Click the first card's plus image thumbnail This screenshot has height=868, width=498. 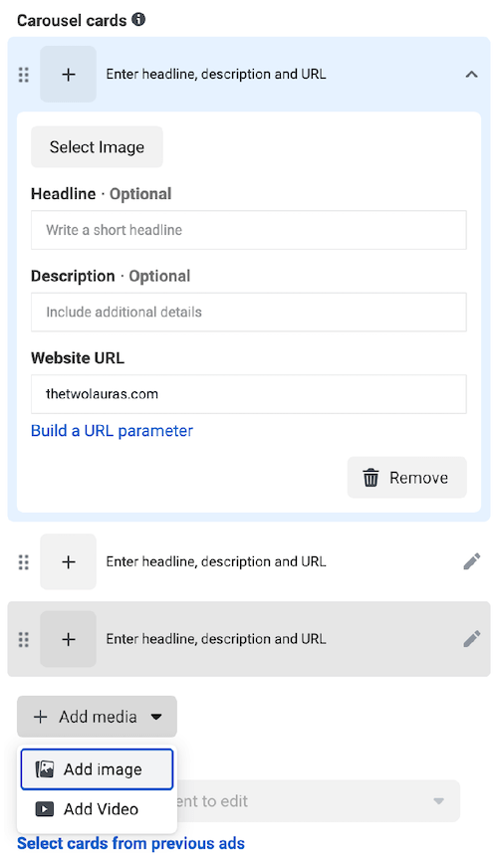(x=68, y=75)
